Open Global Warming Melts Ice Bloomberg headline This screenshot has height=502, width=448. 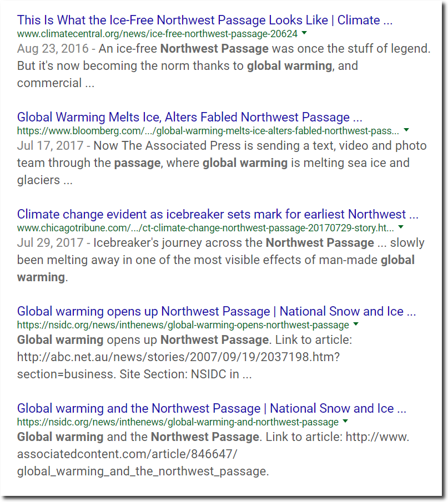pos(190,117)
